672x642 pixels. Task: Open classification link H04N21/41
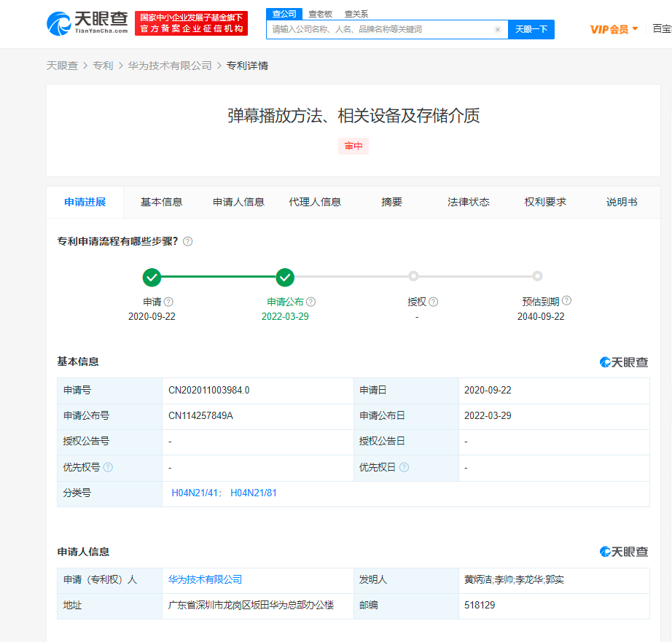coord(195,493)
